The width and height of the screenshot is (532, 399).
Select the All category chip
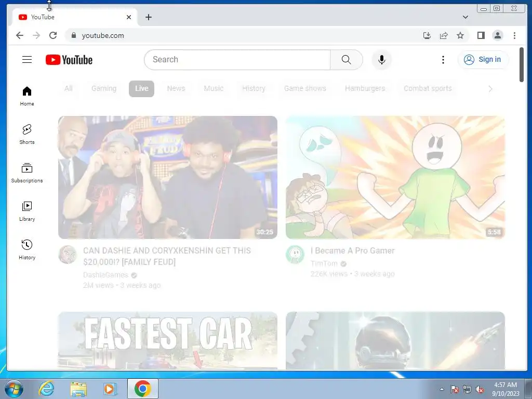coord(68,88)
